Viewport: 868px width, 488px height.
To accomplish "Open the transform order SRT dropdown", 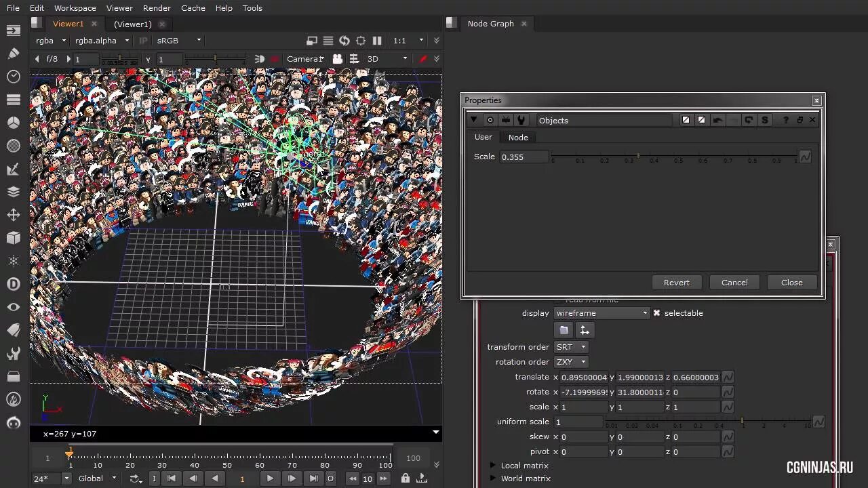I will [x=571, y=347].
